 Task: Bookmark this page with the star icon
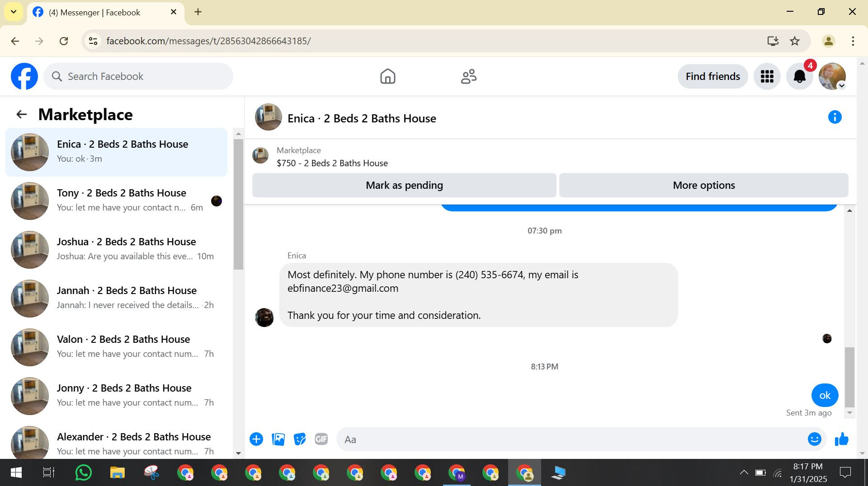click(x=795, y=41)
